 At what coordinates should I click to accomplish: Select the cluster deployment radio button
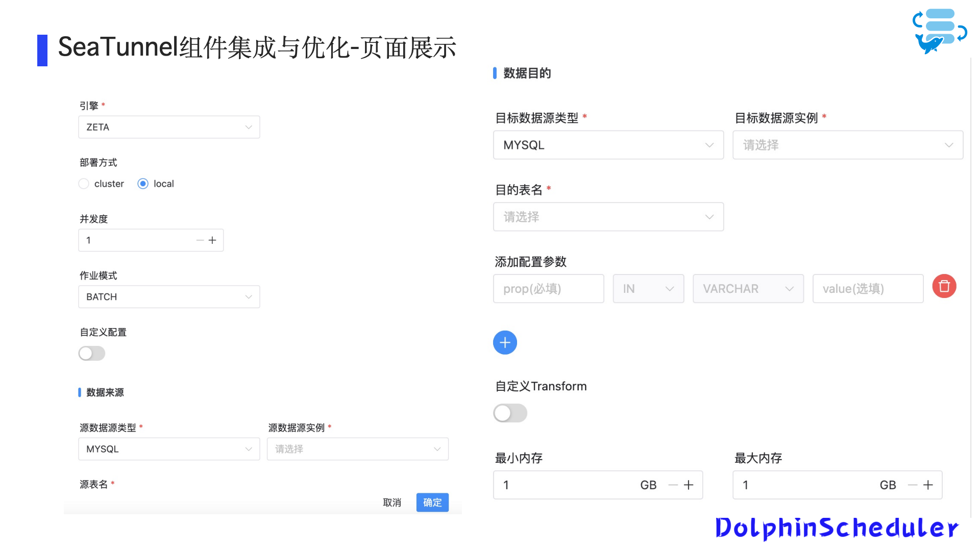[84, 184]
